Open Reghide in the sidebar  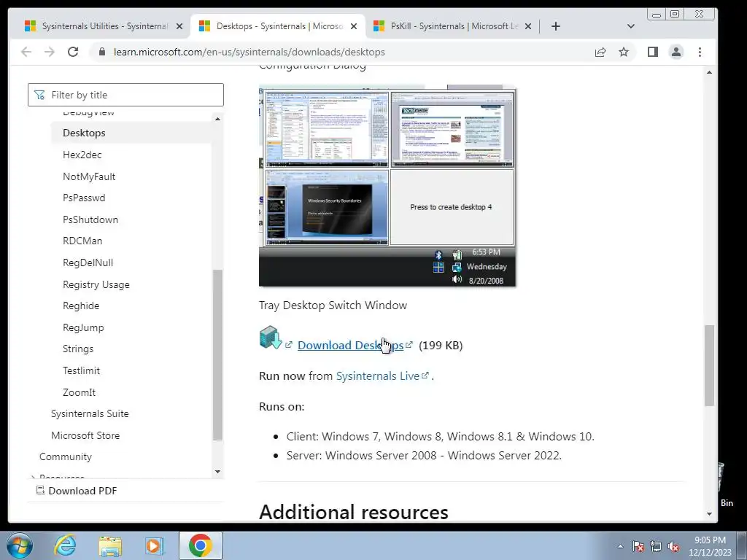point(81,306)
